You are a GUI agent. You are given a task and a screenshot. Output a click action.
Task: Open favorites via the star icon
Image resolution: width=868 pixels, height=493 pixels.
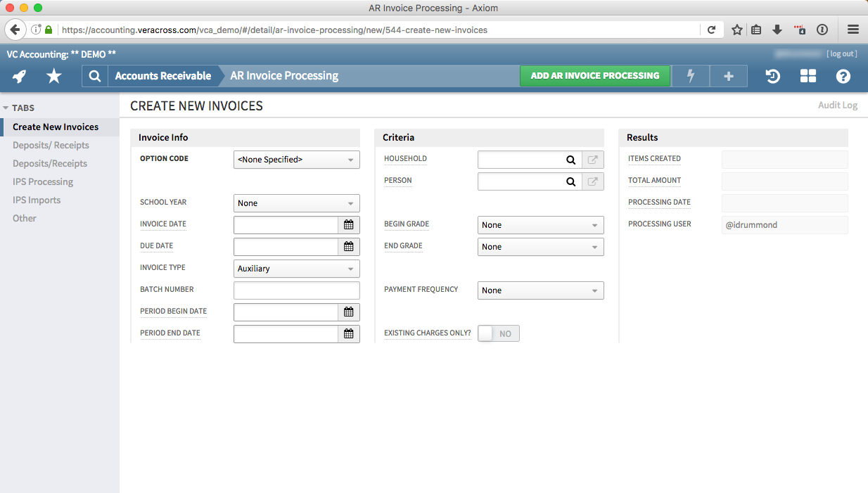coord(53,76)
